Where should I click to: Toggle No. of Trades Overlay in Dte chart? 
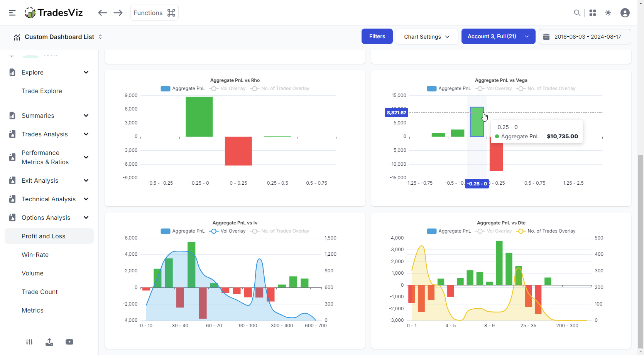tap(546, 231)
